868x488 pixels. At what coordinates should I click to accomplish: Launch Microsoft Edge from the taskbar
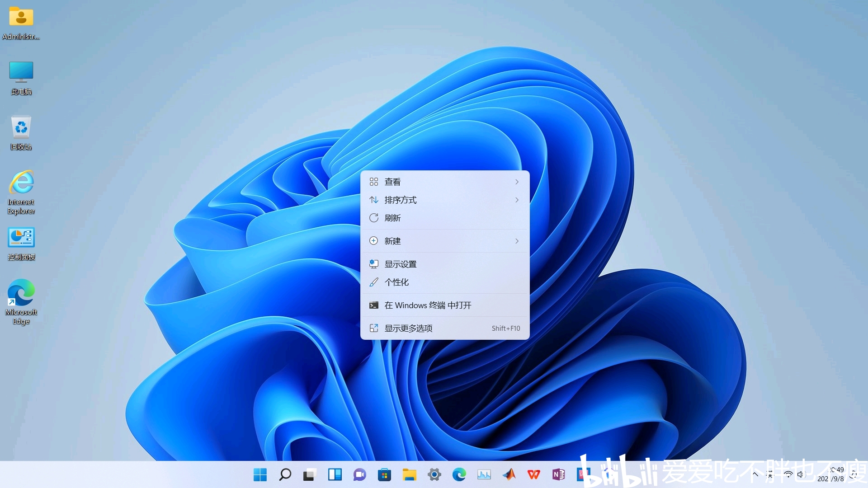tap(459, 474)
